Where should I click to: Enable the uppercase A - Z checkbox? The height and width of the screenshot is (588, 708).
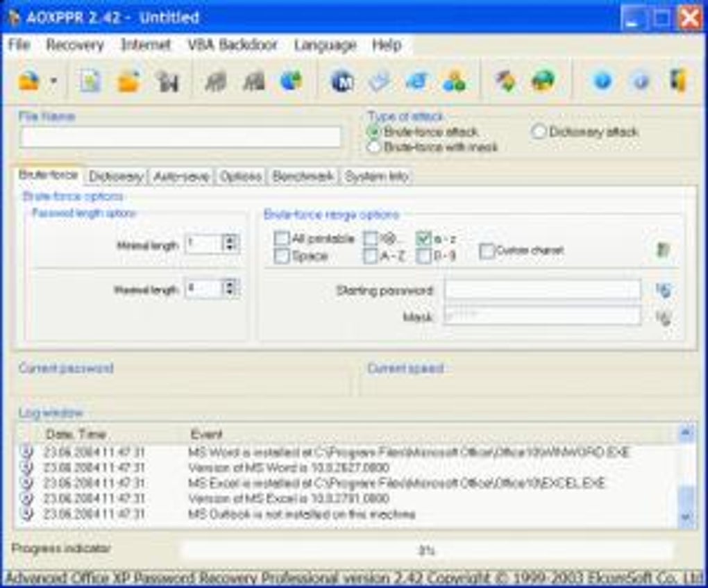(371, 256)
